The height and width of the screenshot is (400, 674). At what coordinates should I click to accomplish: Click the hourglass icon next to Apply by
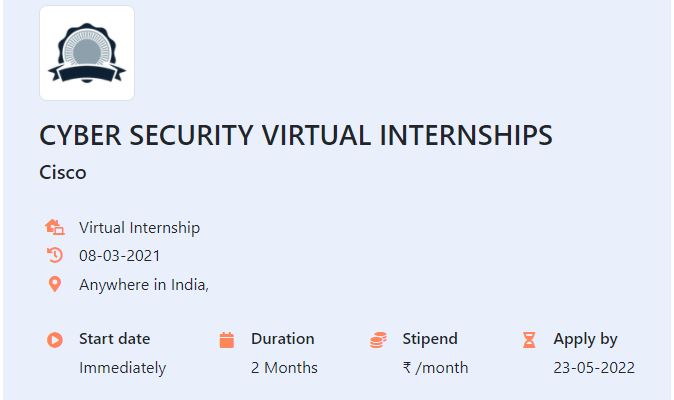click(529, 339)
